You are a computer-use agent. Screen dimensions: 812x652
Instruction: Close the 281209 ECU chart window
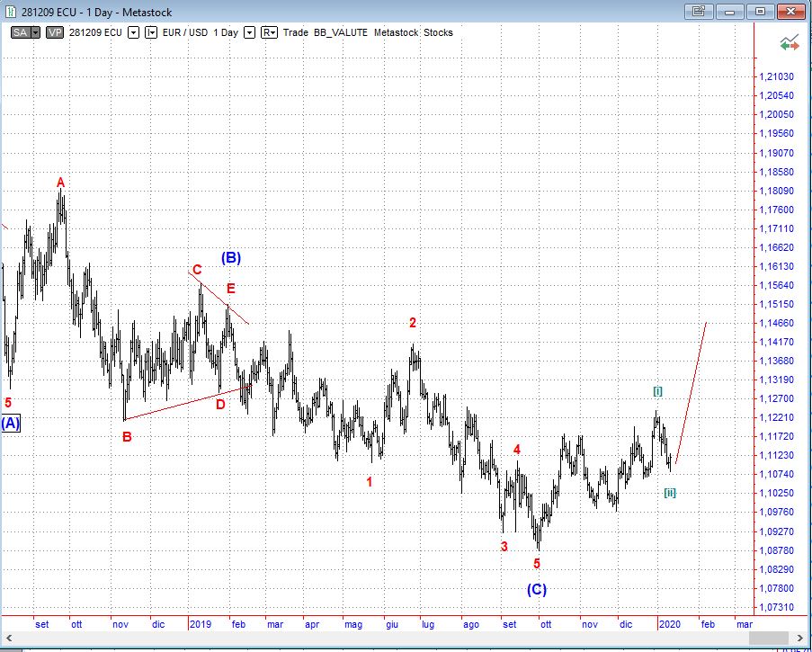(x=790, y=11)
